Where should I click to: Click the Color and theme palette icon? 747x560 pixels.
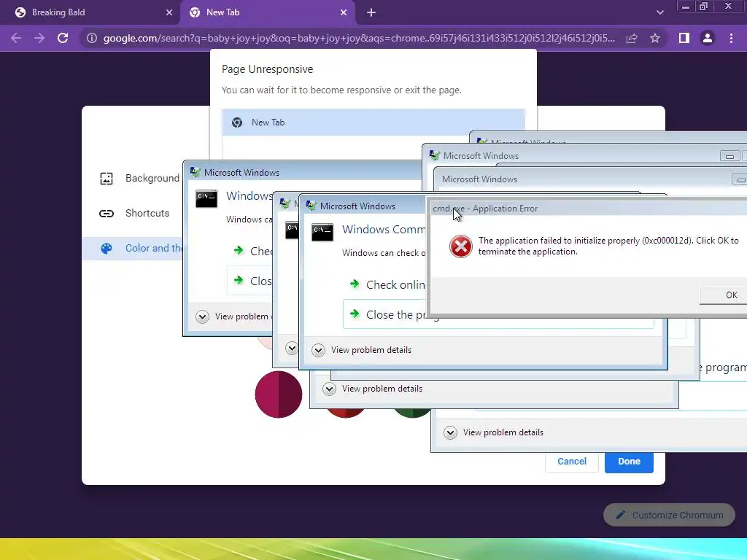point(107,249)
